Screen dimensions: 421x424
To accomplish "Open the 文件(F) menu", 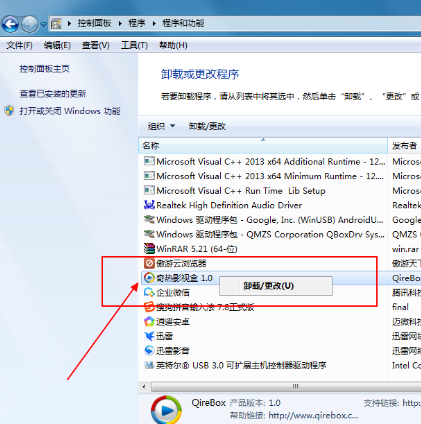I will 19,45.
